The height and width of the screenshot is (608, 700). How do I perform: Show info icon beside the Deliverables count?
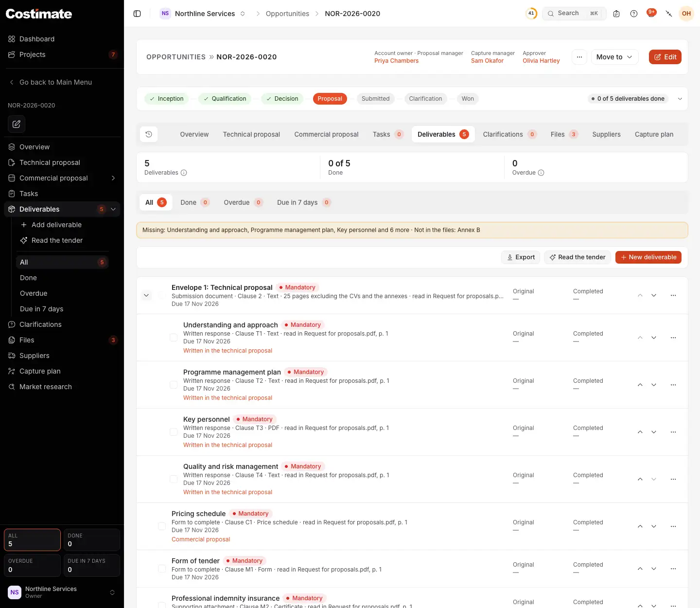click(184, 173)
